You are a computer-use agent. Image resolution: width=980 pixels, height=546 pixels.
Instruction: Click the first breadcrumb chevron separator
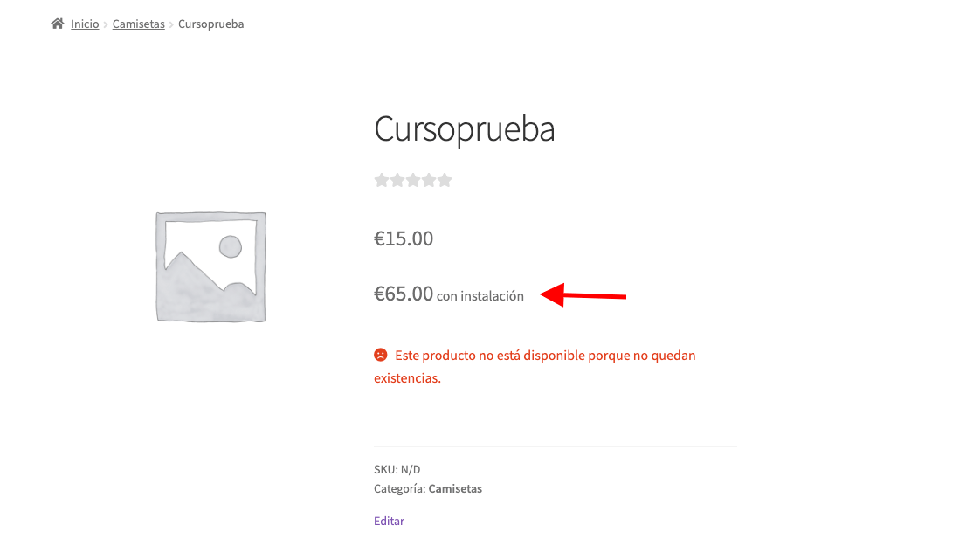click(106, 24)
